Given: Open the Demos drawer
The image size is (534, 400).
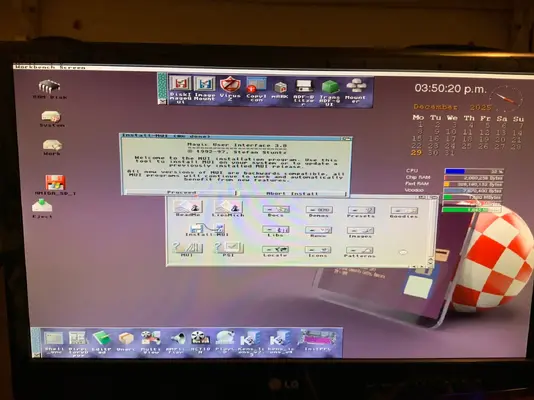Looking at the screenshot, I should click(x=319, y=211).
